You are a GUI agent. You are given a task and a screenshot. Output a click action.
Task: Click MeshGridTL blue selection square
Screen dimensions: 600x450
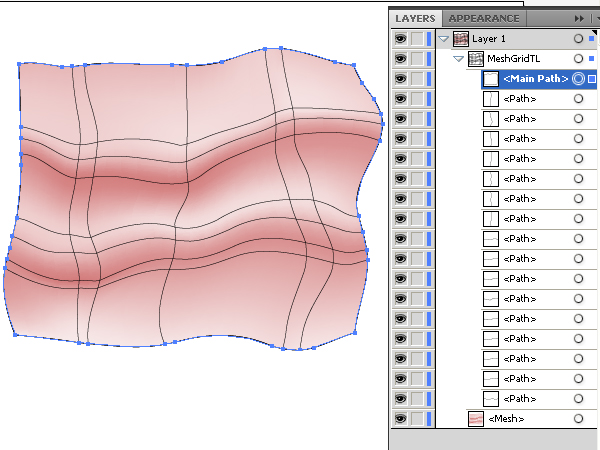coord(592,59)
